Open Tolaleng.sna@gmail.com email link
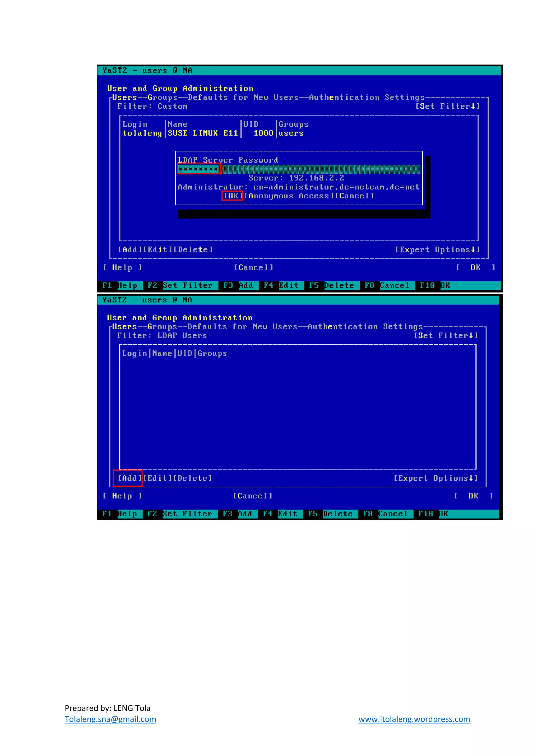The width and height of the screenshot is (535, 756). pos(110,719)
